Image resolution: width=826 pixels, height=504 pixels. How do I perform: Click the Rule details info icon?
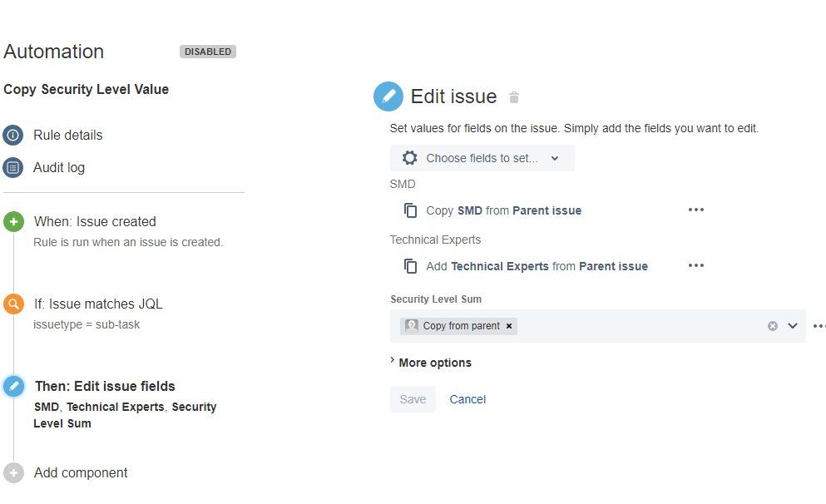point(12,135)
